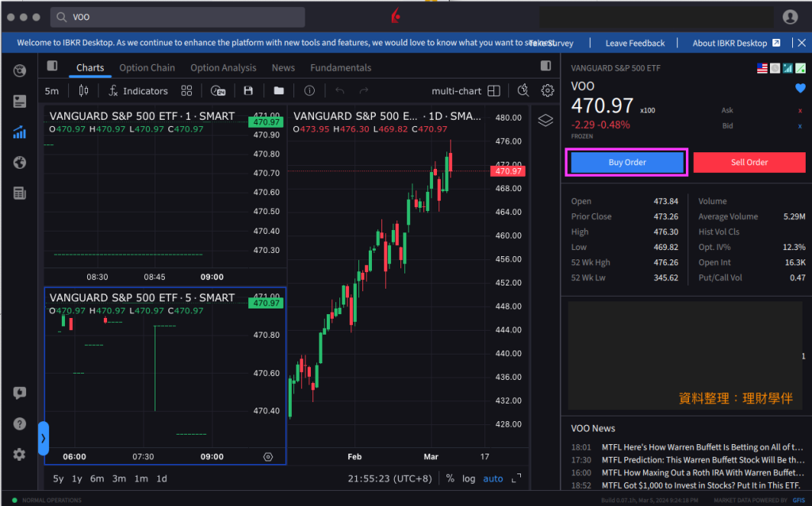Switch to the Fundamentals tab
812x506 pixels.
pos(340,68)
